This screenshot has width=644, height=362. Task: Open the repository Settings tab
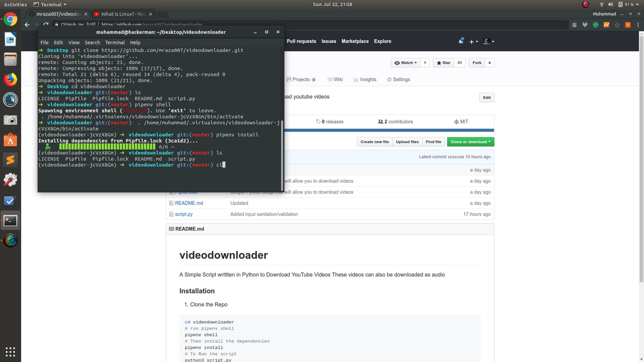398,79
